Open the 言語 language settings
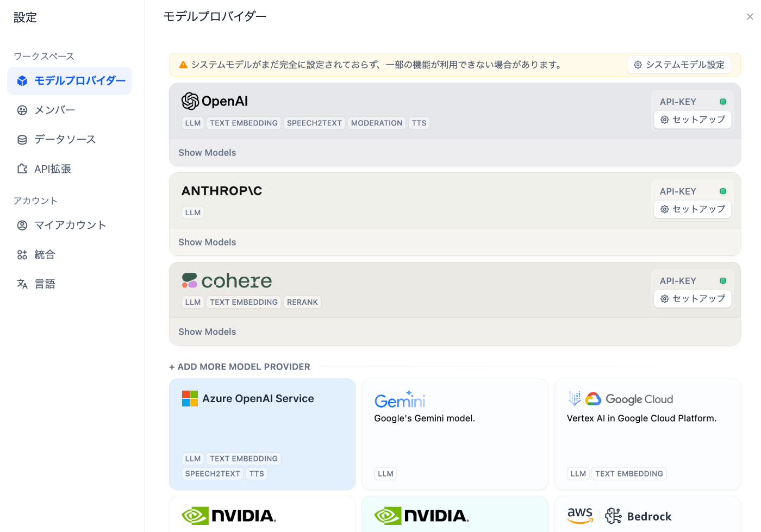The width and height of the screenshot is (761, 532). [70, 284]
